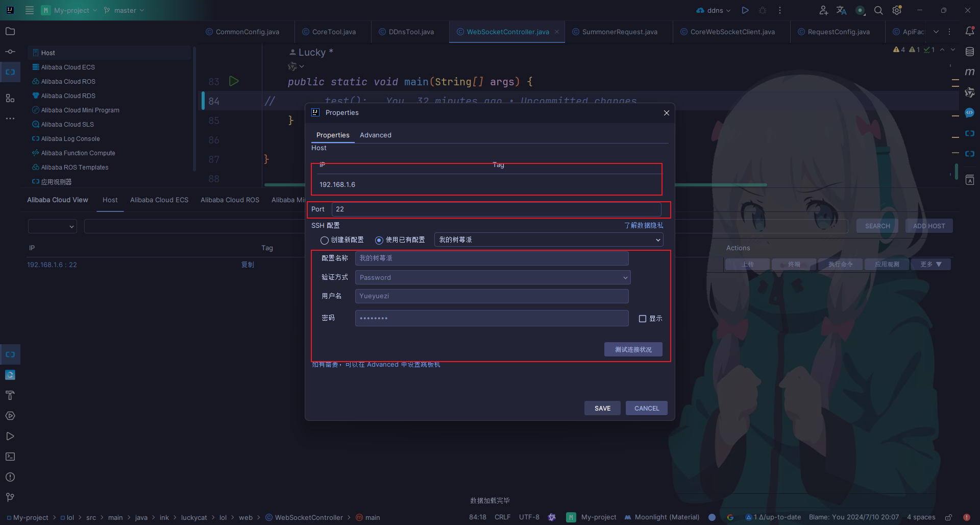
Task: Open the Alibaba Cloud ROS bottom tab
Action: [230, 200]
